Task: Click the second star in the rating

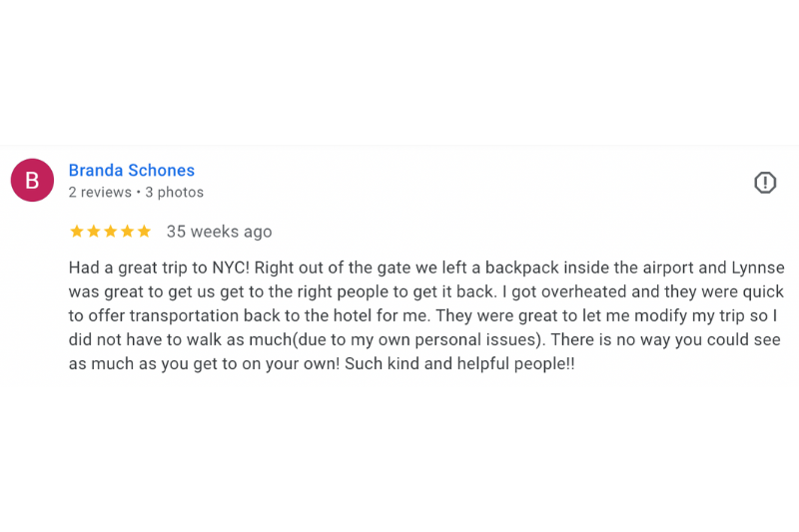Action: pos(94,232)
